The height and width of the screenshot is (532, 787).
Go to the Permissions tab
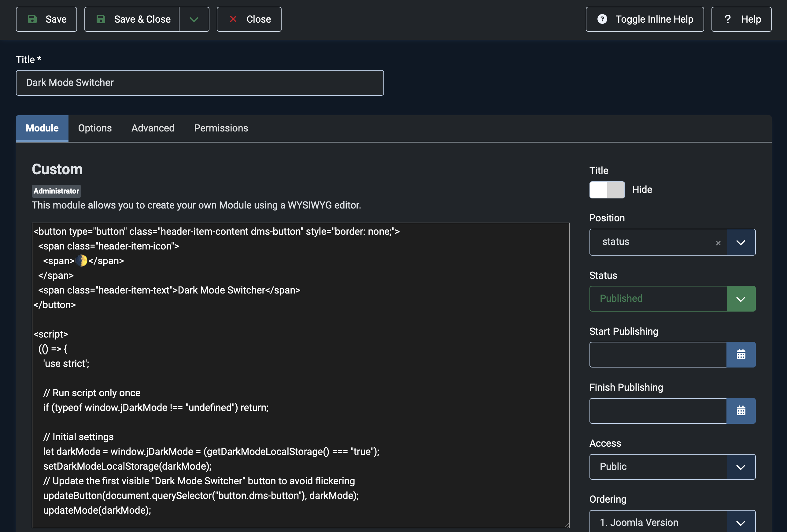pyautogui.click(x=221, y=128)
